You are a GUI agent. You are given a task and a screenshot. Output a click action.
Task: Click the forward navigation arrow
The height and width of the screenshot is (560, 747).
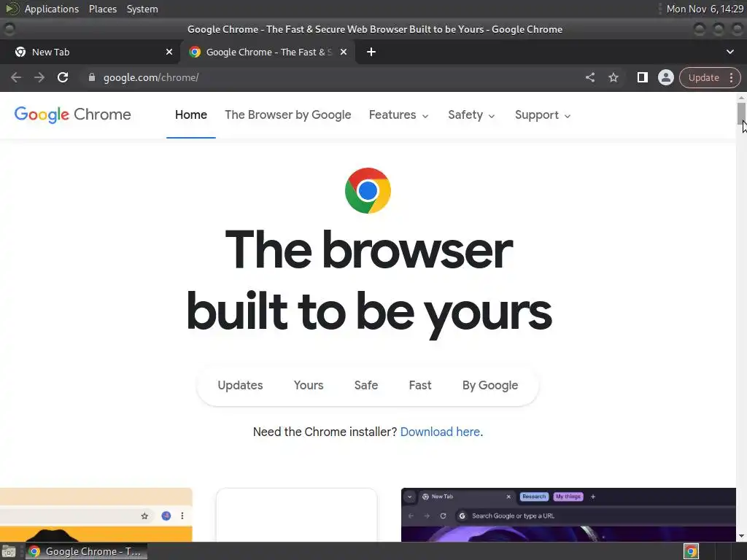coord(39,77)
